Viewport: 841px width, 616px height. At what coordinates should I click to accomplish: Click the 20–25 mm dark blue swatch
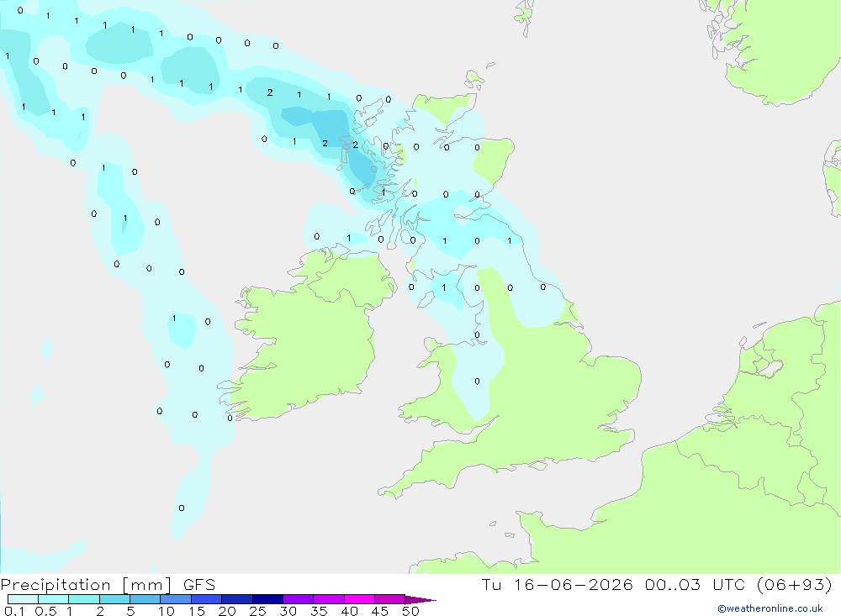click(237, 599)
